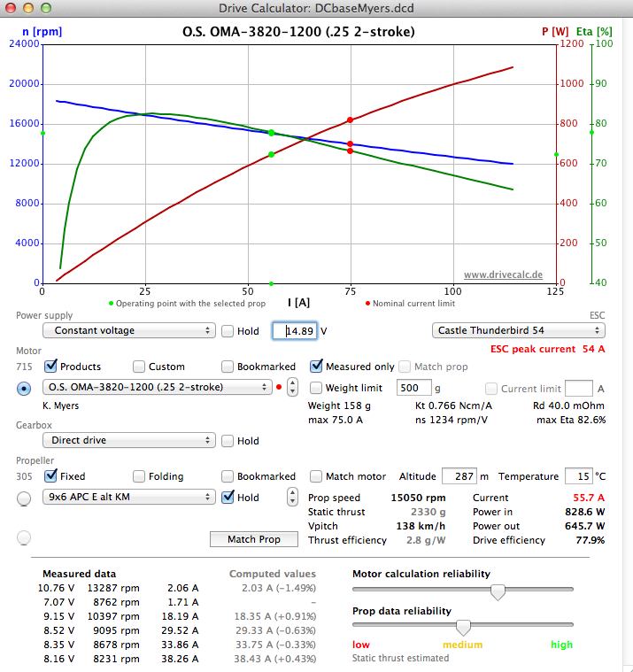This screenshot has width=633, height=672.
Task: Click the computed value 18.35 A (+0.91%)
Action: 275,616
